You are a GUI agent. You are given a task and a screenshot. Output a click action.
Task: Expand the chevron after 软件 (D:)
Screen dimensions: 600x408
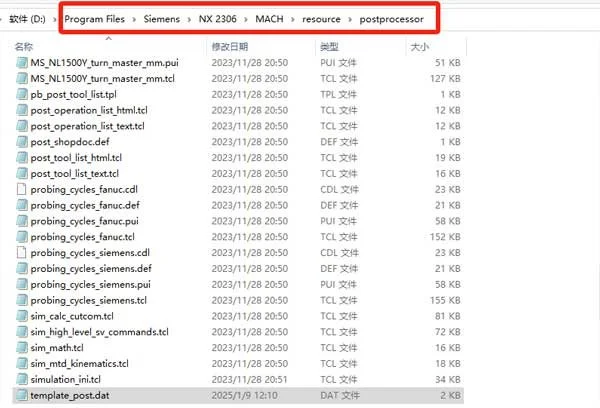coord(55,19)
